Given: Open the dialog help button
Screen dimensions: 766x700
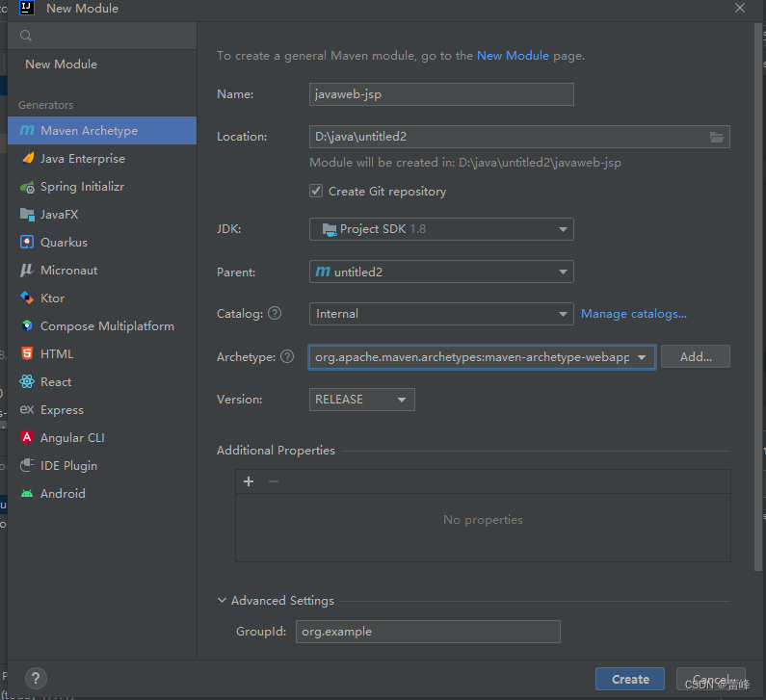Looking at the screenshot, I should (x=36, y=678).
